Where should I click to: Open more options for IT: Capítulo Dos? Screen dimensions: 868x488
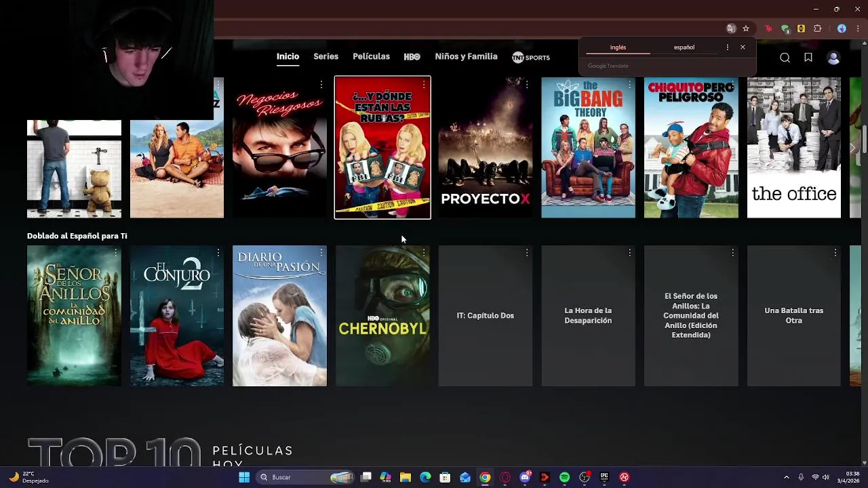point(527,253)
